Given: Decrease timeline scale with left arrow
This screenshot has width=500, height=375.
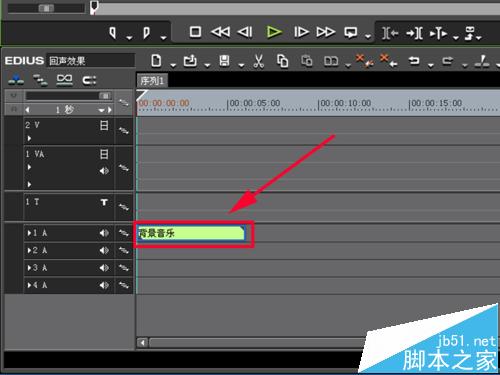Looking at the screenshot, I should [x=28, y=110].
